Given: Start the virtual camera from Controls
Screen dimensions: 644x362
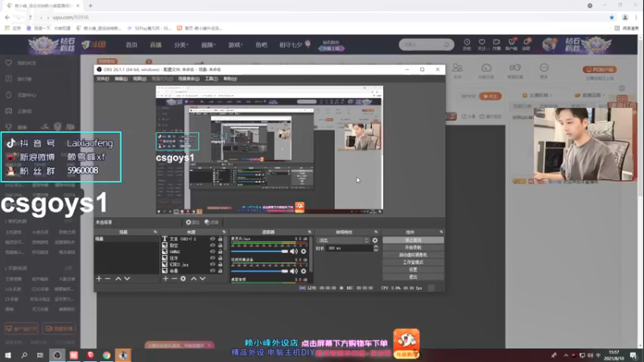Looking at the screenshot, I should 413,255.
